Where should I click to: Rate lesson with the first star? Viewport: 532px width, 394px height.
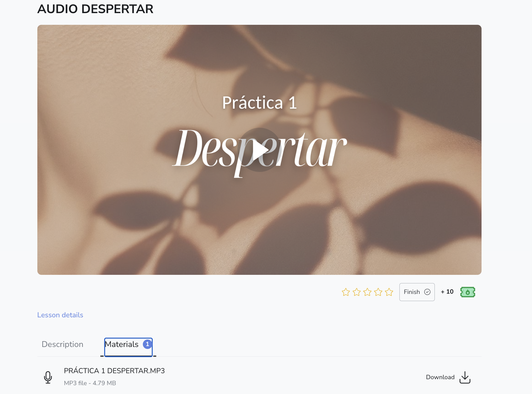pyautogui.click(x=346, y=292)
